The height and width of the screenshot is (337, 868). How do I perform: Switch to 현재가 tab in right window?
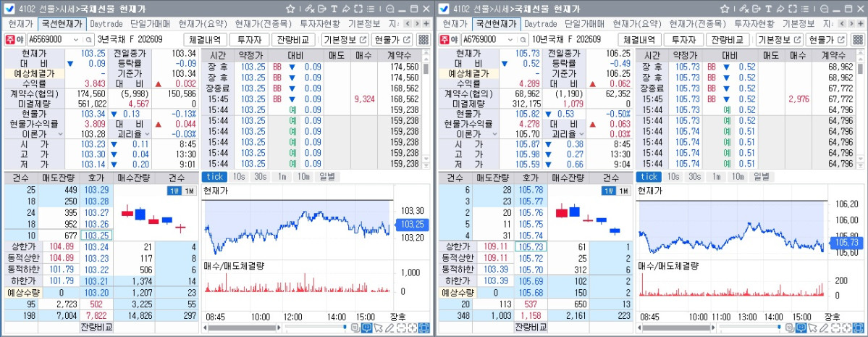[x=455, y=24]
